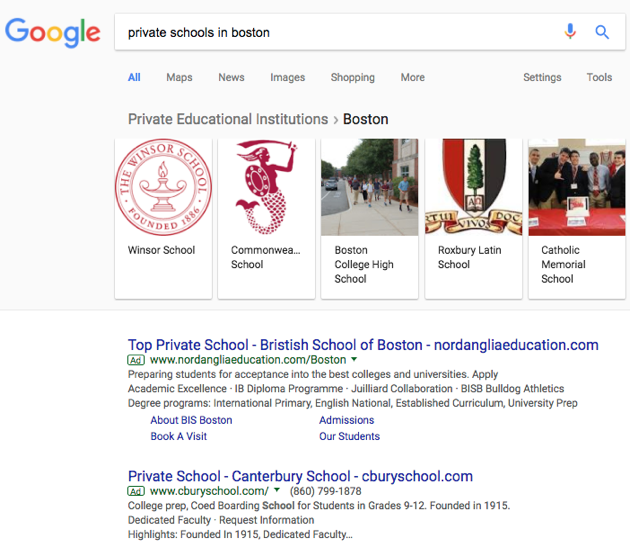Select the All results tab
The image size is (630, 557).
tap(134, 77)
